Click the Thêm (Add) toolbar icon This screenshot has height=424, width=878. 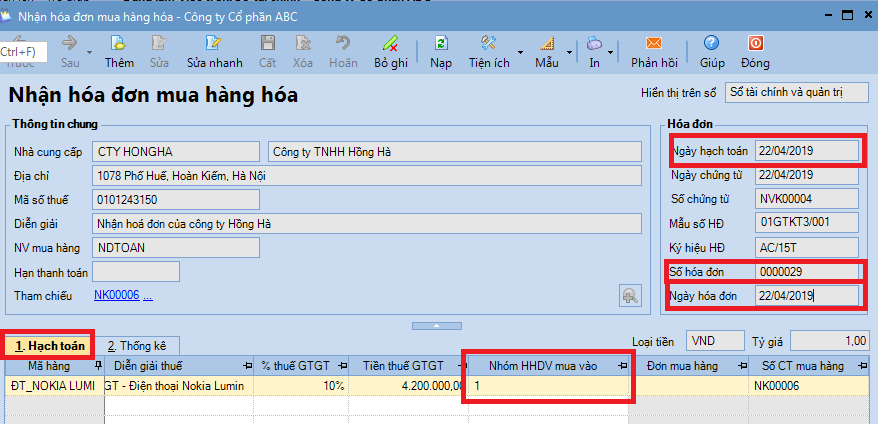119,50
